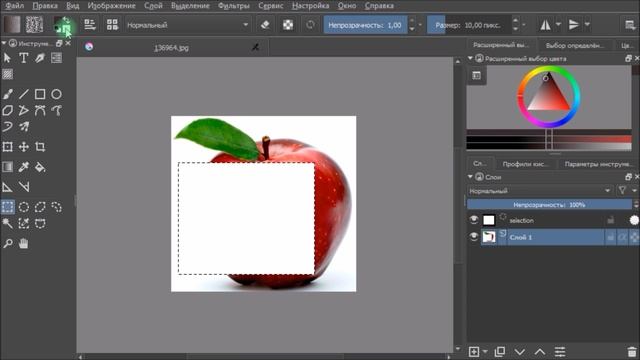Select the polygon tool
This screenshot has height=360, width=640.
click(x=7, y=111)
